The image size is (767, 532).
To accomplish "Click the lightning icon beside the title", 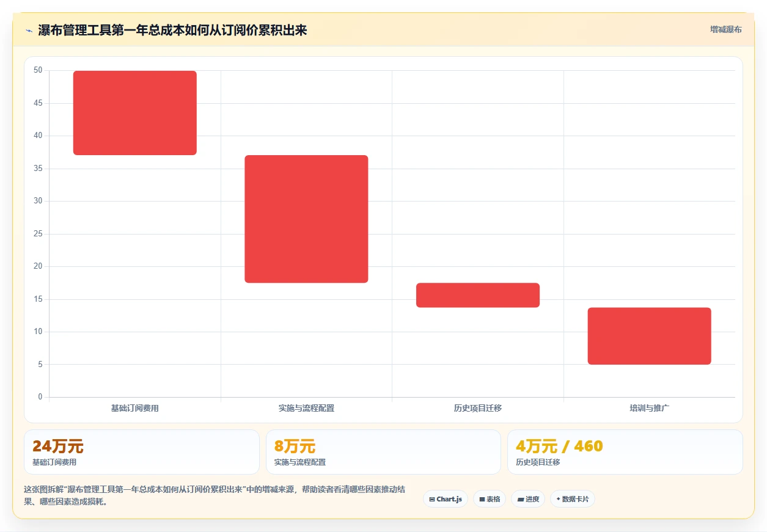I will [29, 31].
